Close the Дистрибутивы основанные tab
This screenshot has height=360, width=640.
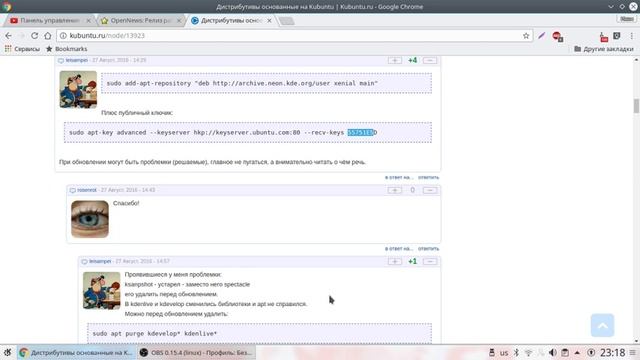pos(269,20)
